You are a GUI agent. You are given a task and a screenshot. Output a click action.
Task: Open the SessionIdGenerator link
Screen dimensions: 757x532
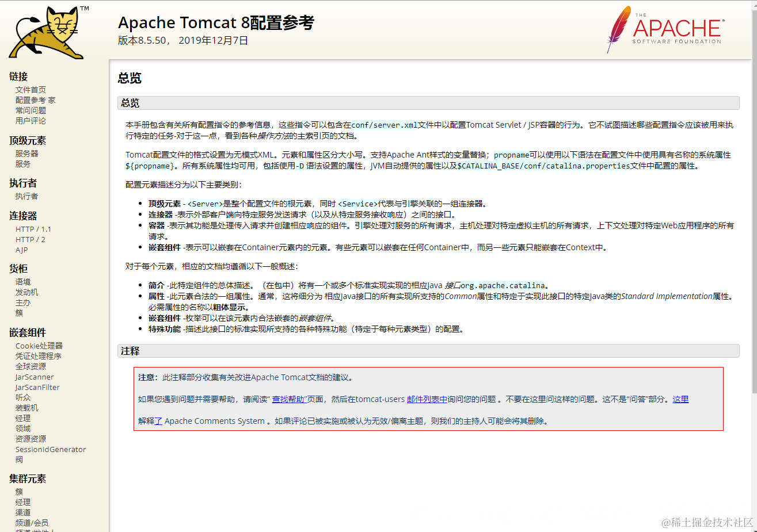pyautogui.click(x=51, y=449)
